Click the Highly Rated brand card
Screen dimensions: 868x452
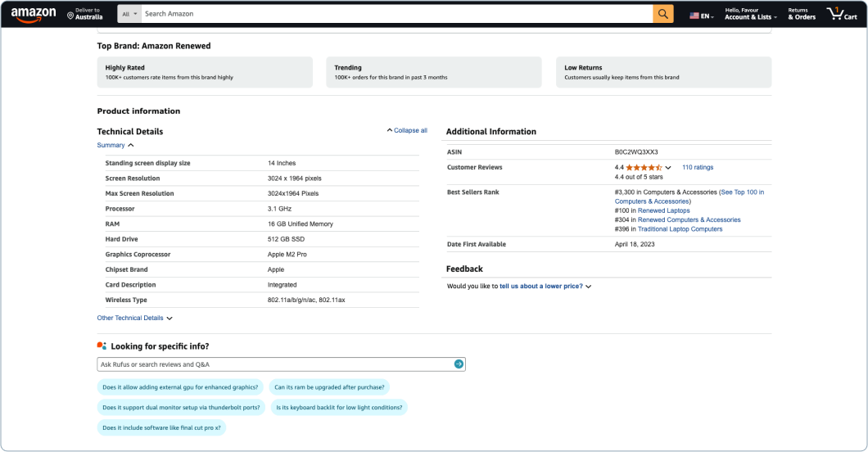coord(205,72)
